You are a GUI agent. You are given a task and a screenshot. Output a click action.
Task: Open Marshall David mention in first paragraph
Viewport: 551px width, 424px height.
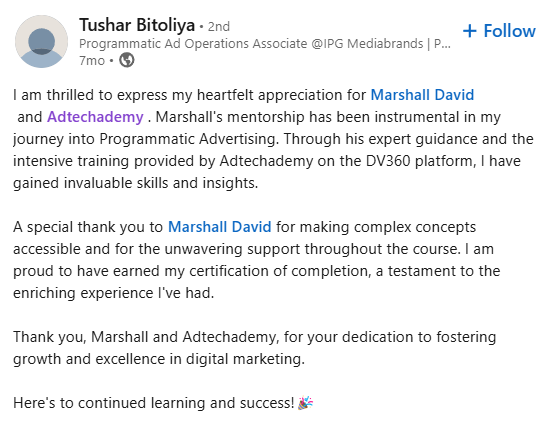coord(422,95)
